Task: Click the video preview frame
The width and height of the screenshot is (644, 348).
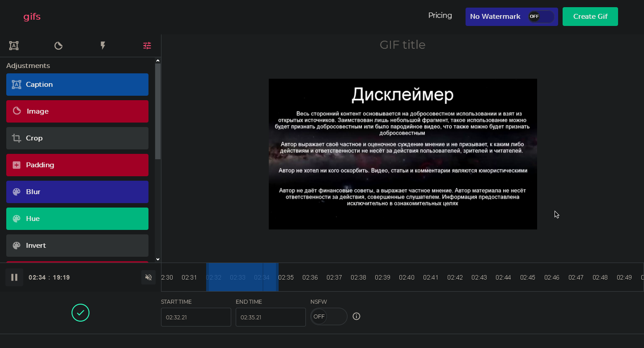Action: (402, 154)
